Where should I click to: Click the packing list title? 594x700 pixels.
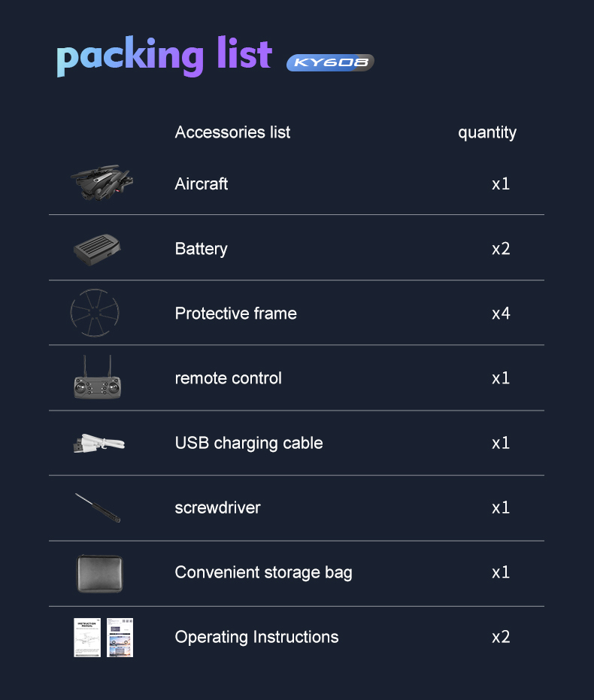point(164,56)
